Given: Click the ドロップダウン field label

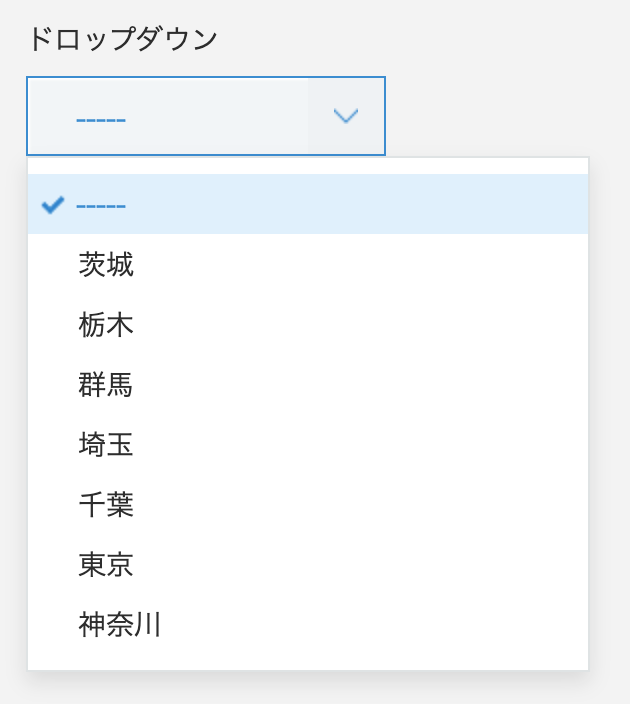Looking at the screenshot, I should coord(122,40).
